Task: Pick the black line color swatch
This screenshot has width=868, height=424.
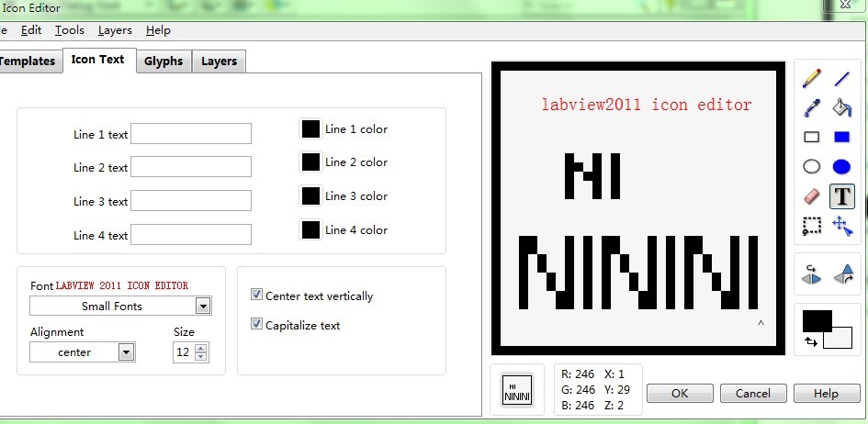Action: pyautogui.click(x=817, y=320)
